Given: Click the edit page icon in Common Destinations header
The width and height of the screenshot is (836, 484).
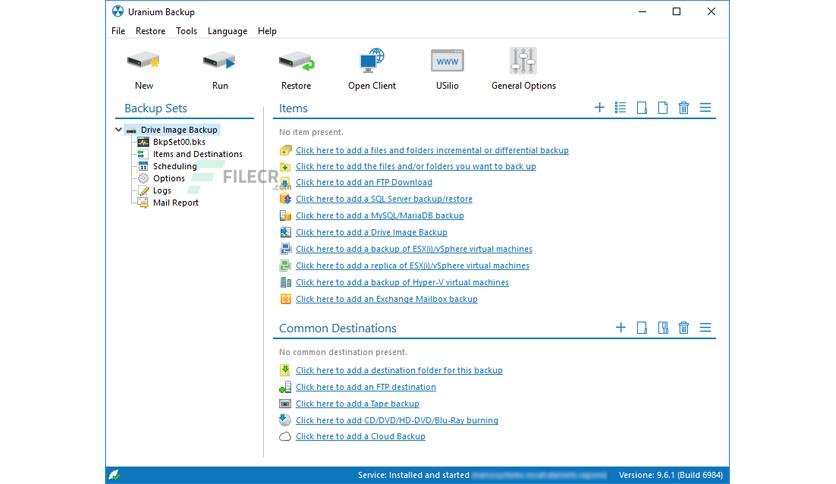Looking at the screenshot, I should (x=663, y=327).
